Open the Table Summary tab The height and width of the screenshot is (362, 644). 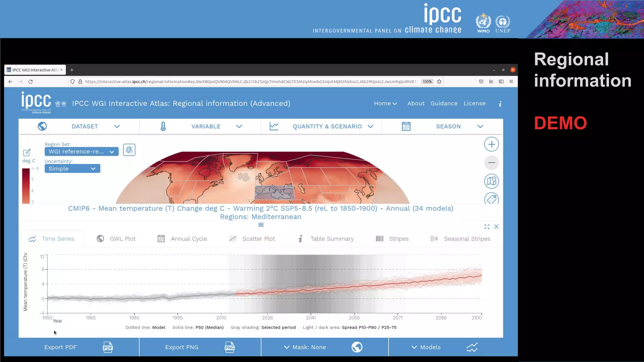coord(325,239)
